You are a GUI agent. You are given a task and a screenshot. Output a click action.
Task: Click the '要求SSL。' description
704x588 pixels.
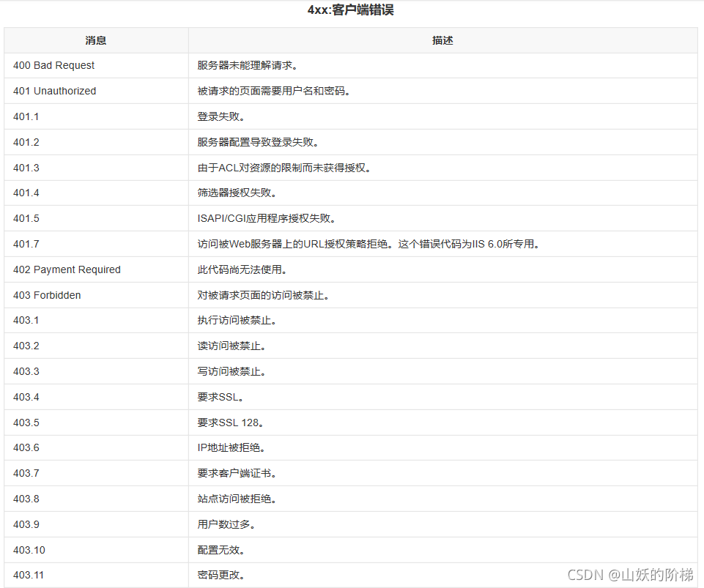221,397
